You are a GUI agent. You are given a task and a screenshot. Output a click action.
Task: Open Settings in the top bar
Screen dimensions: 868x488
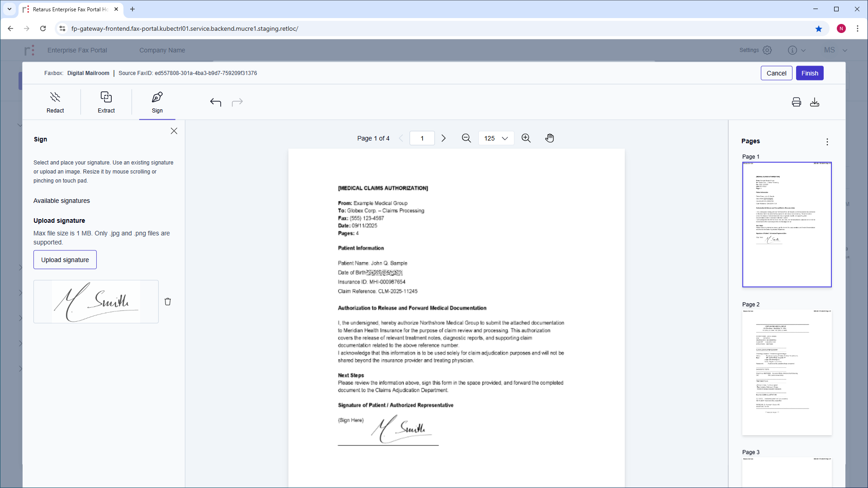(755, 50)
